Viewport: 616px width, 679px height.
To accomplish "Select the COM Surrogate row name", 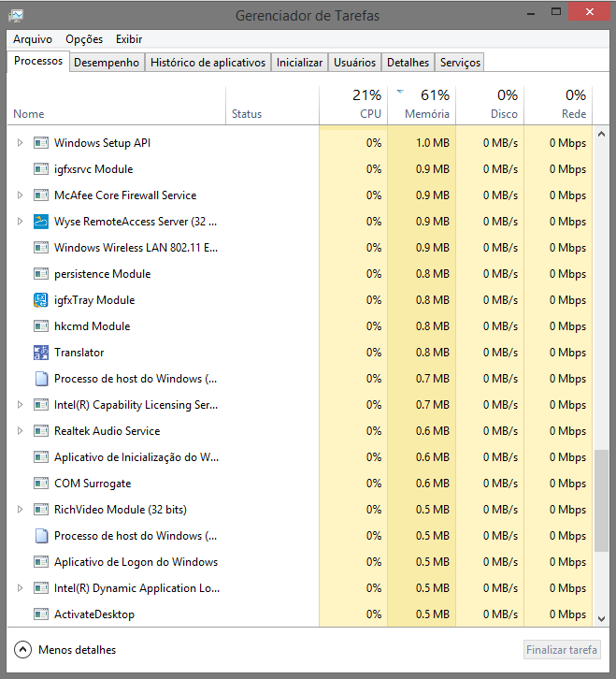I will click(x=93, y=484).
